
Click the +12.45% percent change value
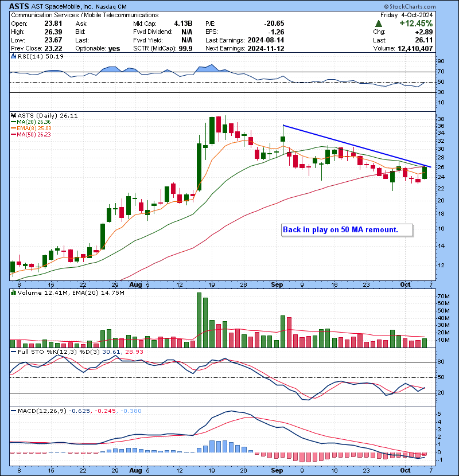coord(415,24)
